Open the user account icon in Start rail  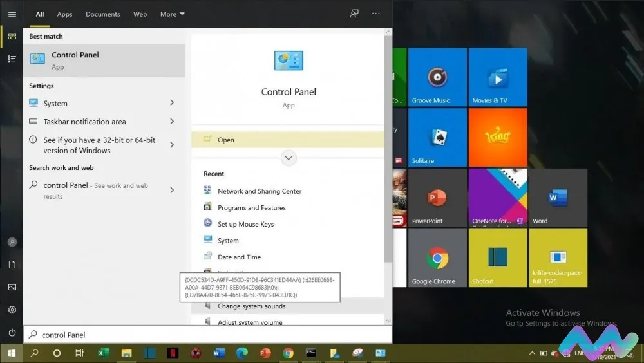click(12, 242)
